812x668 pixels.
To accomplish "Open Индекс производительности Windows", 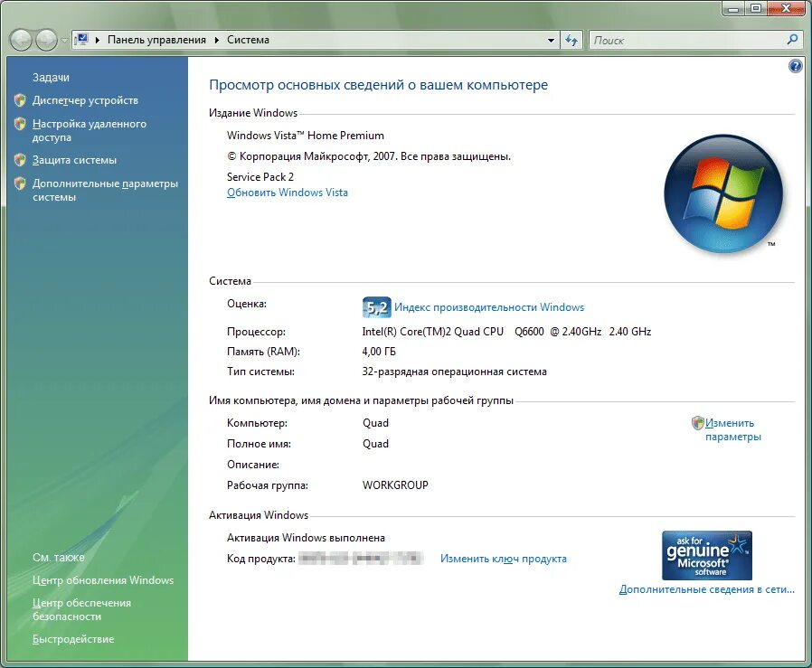I will click(x=489, y=307).
